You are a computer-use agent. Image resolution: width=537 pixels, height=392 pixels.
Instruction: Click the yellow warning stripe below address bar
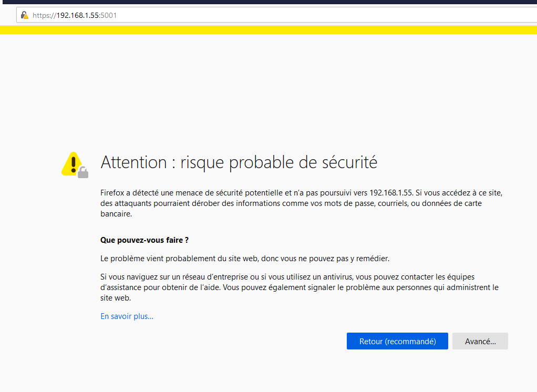(x=268, y=30)
